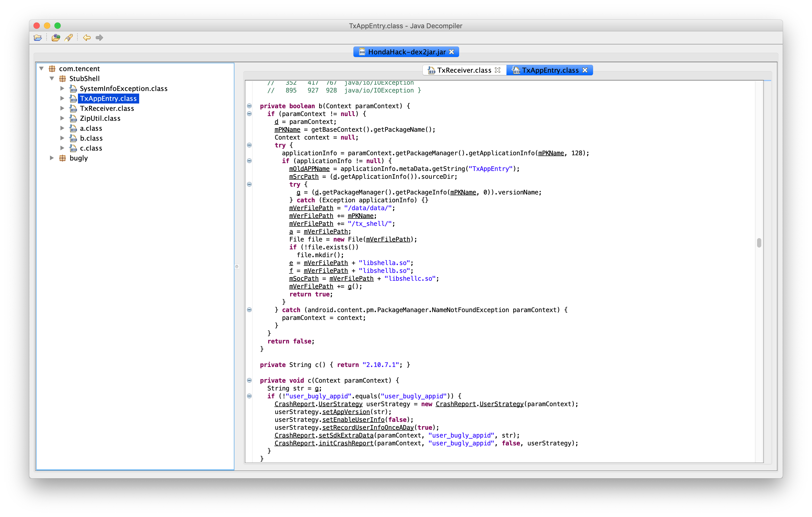
Task: Click the bugly package icon
Action: click(62, 158)
